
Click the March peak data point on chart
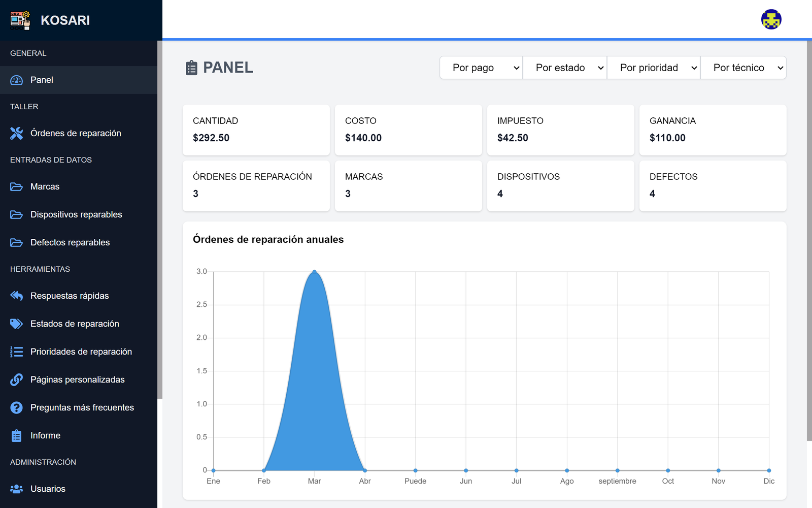click(x=315, y=272)
